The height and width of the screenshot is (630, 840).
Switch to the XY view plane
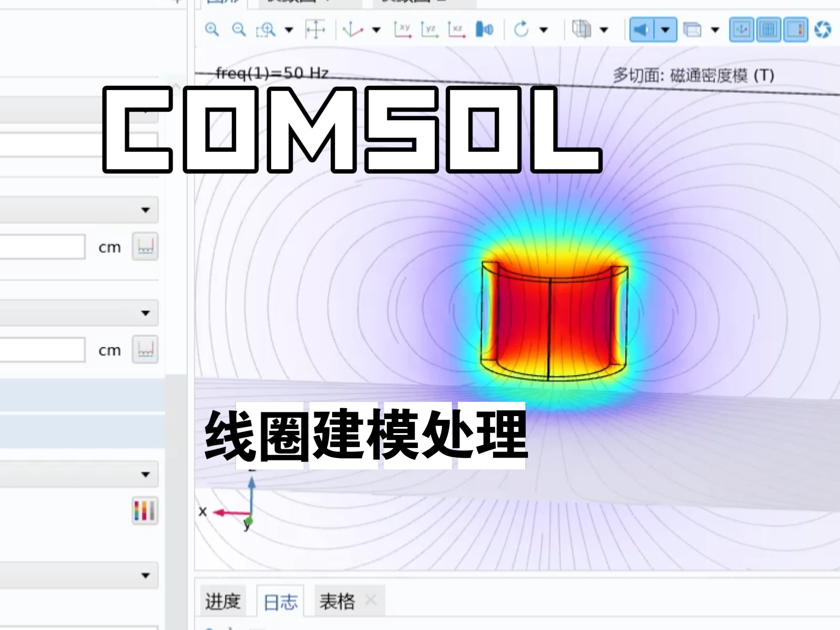click(x=403, y=30)
